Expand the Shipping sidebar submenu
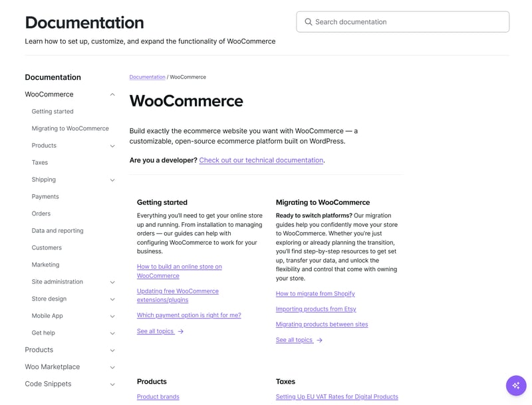Screen dimensions: 532x405 [112, 180]
